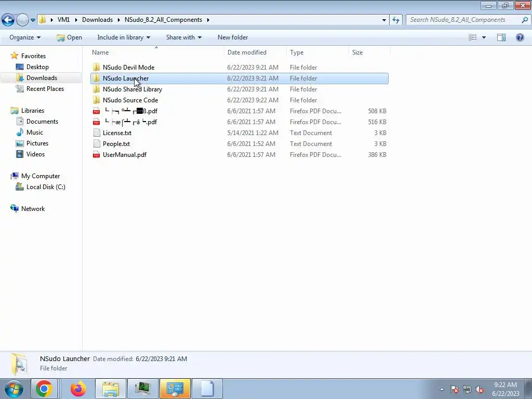
Task: Click the search magnifier icon
Action: coord(525,20)
